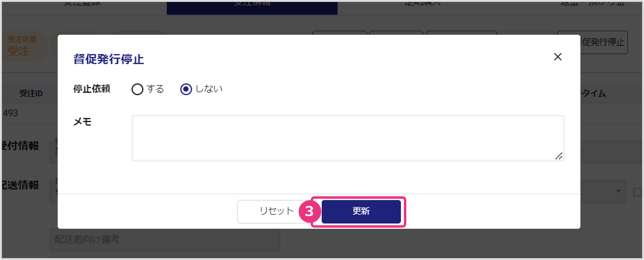The height and width of the screenshot is (260, 644).
Task: Click the リセット button
Action: [276, 212]
